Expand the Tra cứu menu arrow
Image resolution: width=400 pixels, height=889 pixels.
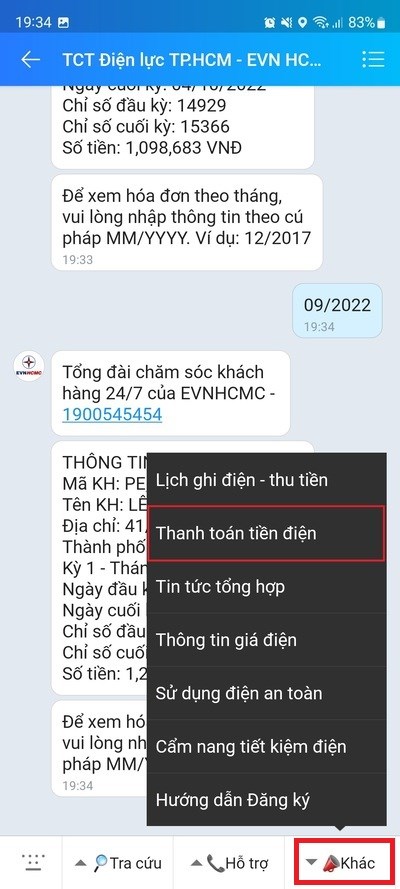click(81, 863)
